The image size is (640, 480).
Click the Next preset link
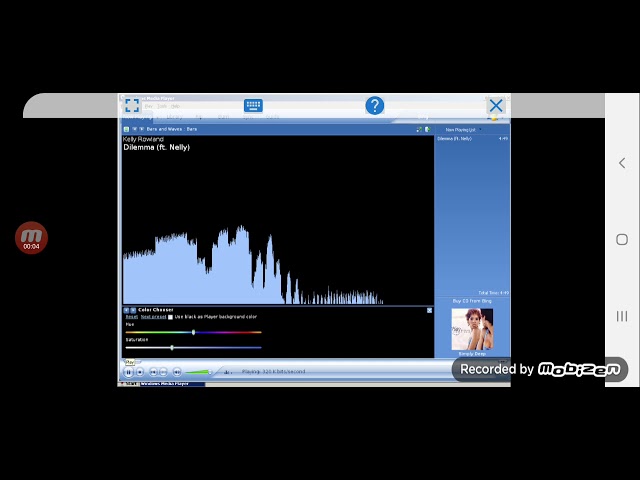coord(153,317)
